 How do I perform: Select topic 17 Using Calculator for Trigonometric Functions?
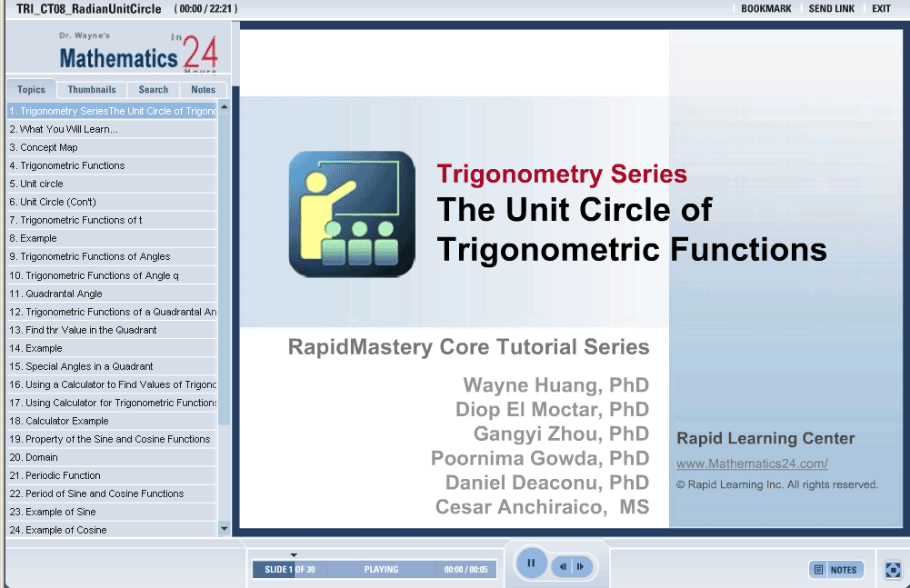click(x=112, y=403)
